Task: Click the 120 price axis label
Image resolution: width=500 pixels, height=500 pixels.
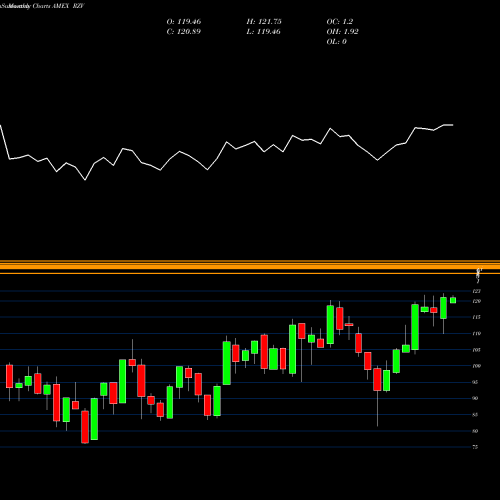Action: tap(477, 301)
